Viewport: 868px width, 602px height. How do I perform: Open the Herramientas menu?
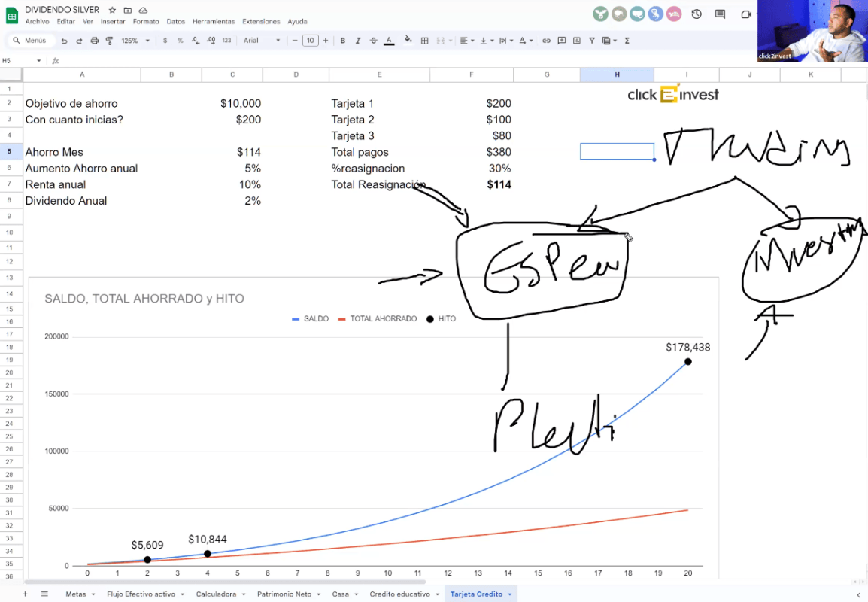[214, 22]
